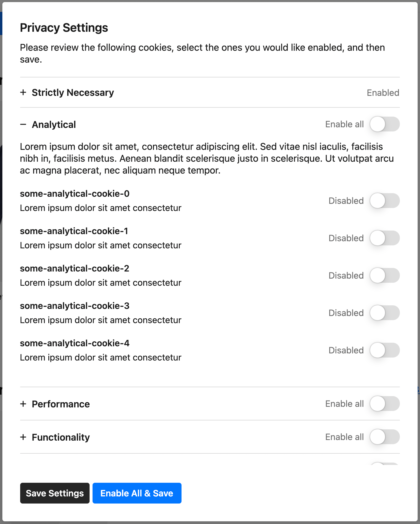
Task: Toggle the Enable all switch for Analytical
Action: pyautogui.click(x=385, y=124)
